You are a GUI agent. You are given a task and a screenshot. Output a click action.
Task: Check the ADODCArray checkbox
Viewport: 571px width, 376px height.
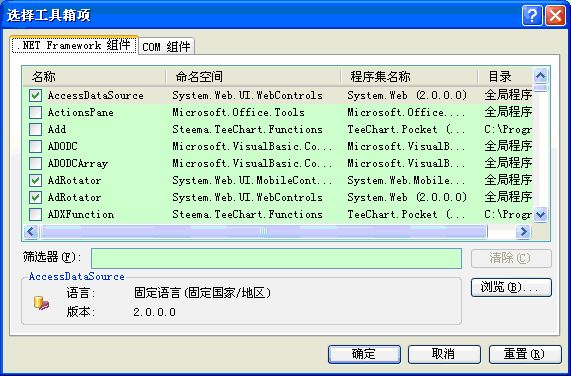tap(35, 163)
